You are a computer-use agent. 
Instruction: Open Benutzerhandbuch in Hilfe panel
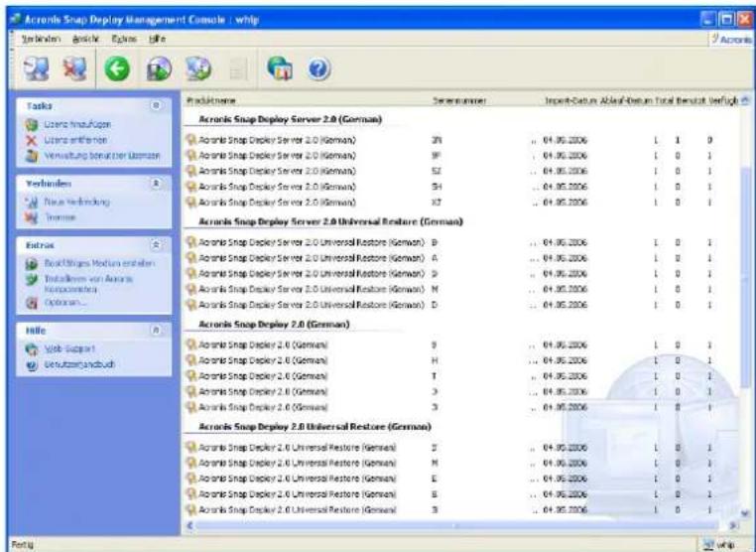79,364
